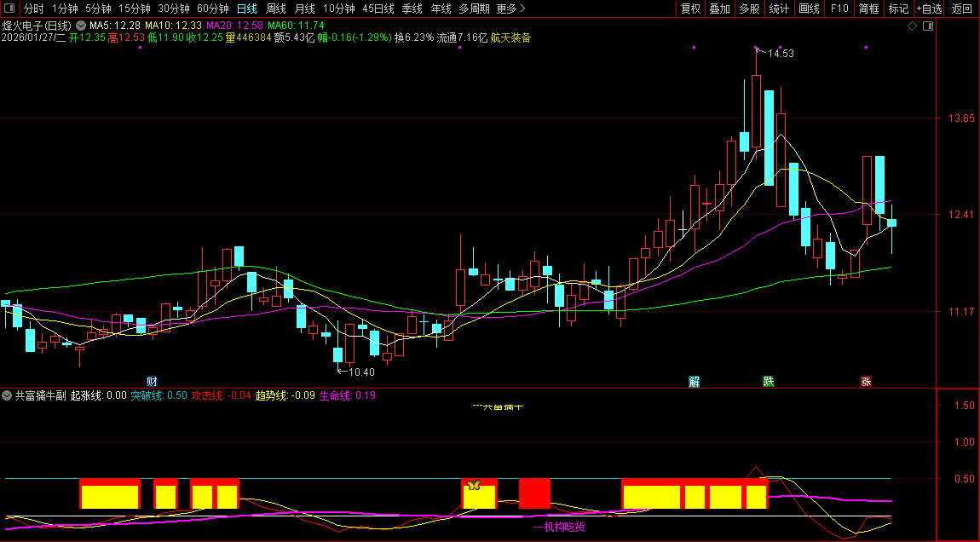Expand the 共富擒牛副 indicator dropdown arrow
Screen dimensions: 980x542
click(7, 395)
